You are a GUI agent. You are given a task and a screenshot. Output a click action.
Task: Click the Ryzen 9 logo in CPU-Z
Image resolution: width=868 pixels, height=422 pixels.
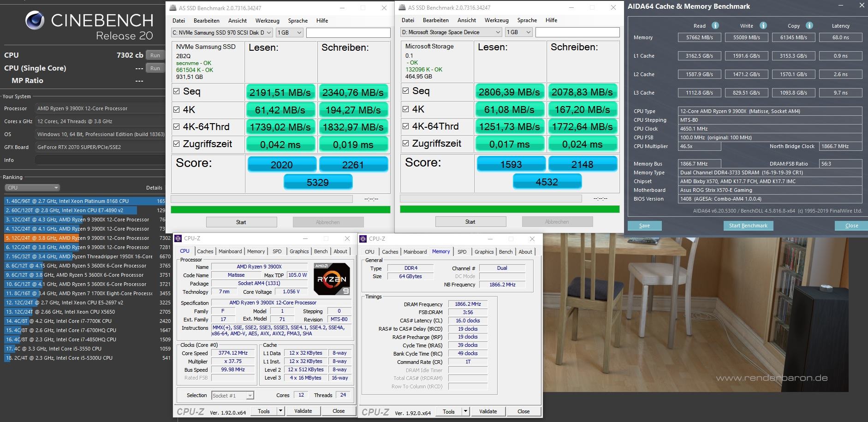click(x=332, y=279)
